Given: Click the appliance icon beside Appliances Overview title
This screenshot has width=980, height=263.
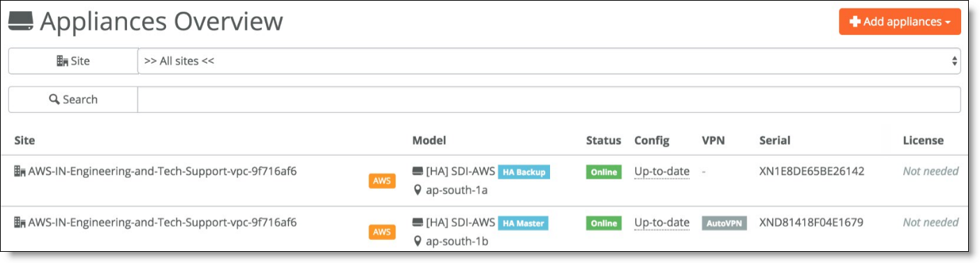Looking at the screenshot, I should point(21,22).
